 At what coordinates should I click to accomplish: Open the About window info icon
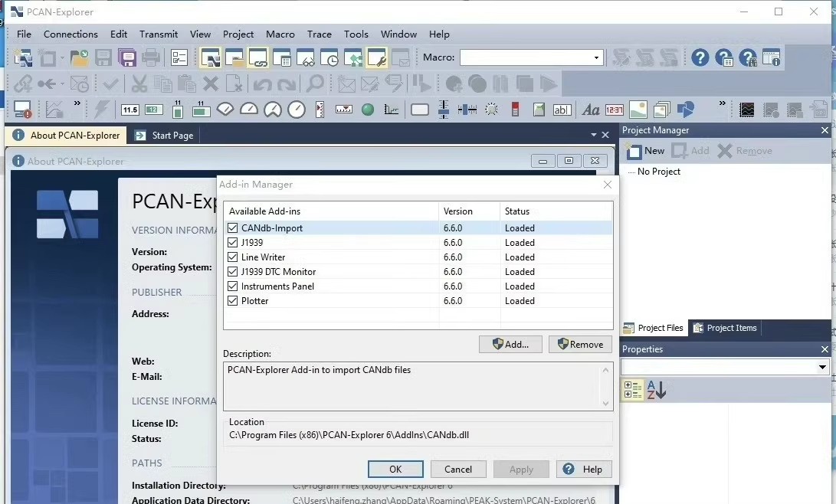tap(771, 57)
